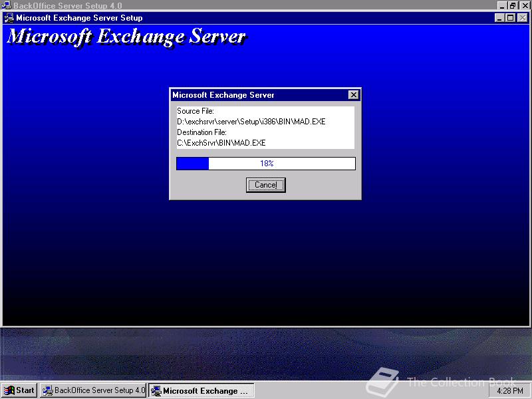Image resolution: width=532 pixels, height=399 pixels.
Task: Click the destination path C:\ExchSrvr\BIN\MAD.EXE
Action: pyautogui.click(x=221, y=143)
